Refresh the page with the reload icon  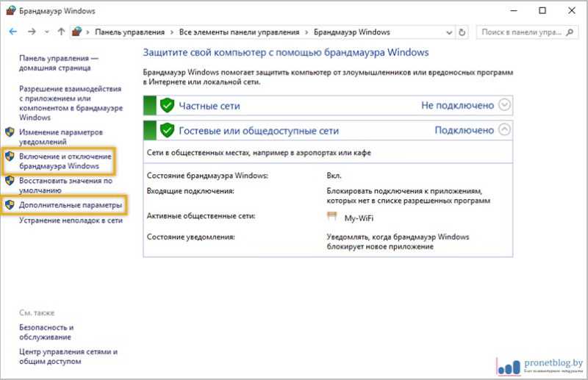462,32
